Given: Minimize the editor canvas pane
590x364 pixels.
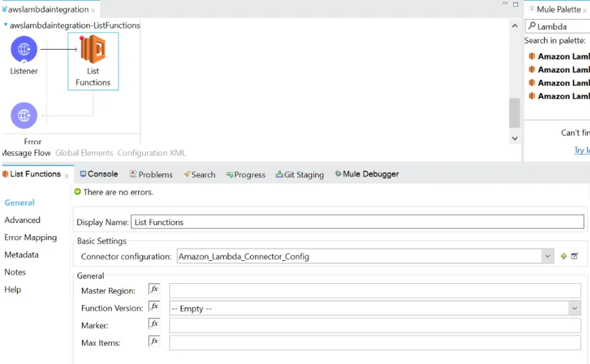Looking at the screenshot, I should tap(505, 3).
